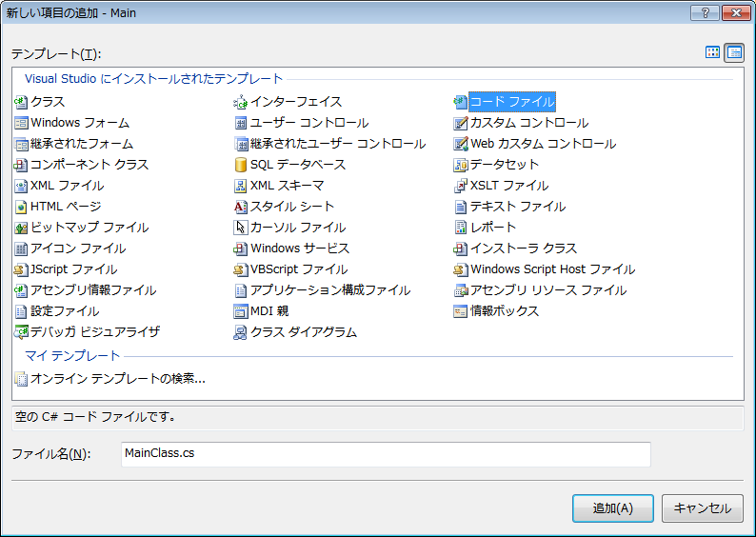This screenshot has width=756, height=537.
Task: Select the MDI 親 icon
Action: [240, 311]
